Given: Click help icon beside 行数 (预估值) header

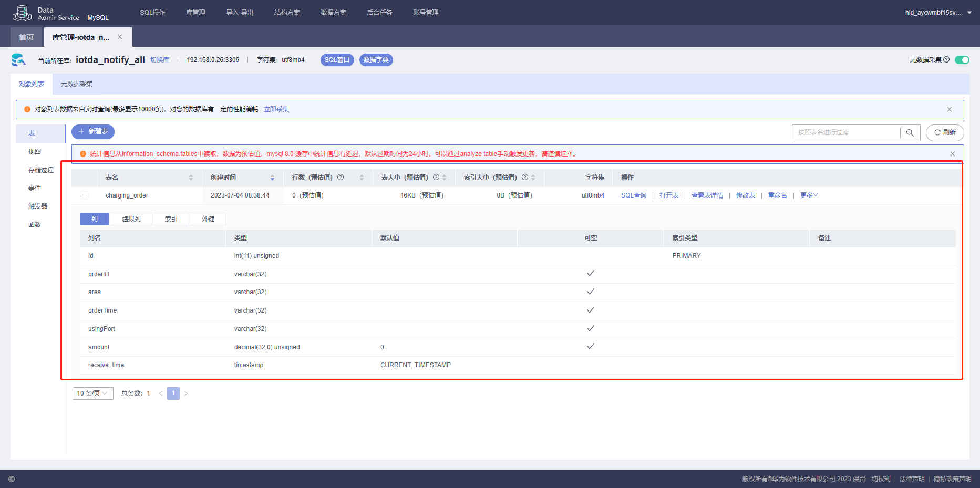Looking at the screenshot, I should click(341, 177).
